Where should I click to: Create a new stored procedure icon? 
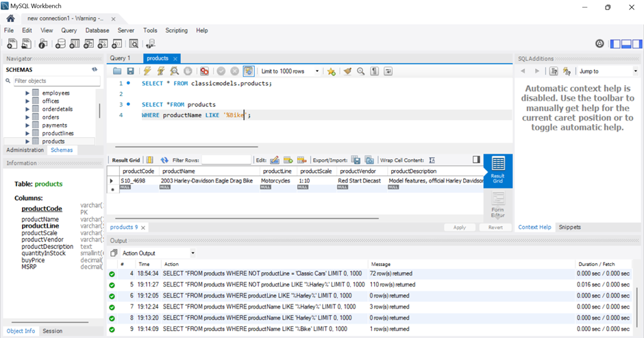coord(103,44)
